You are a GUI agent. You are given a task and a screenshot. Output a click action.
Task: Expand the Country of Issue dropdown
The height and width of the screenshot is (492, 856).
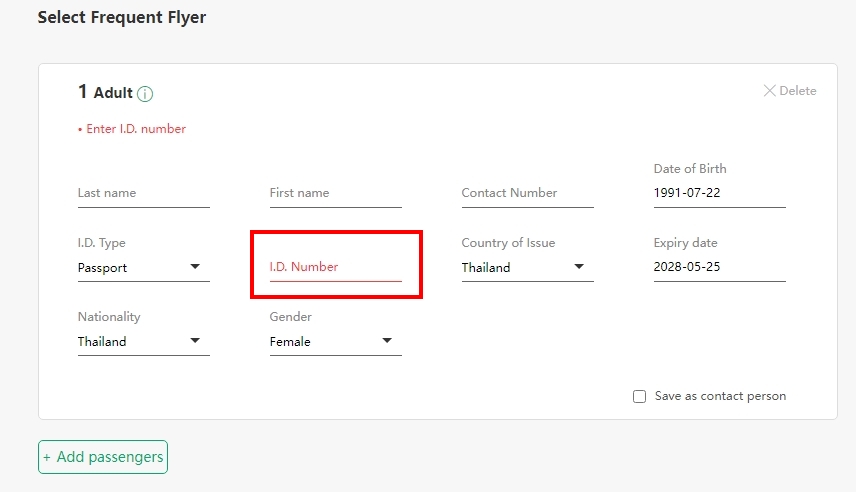click(x=527, y=268)
